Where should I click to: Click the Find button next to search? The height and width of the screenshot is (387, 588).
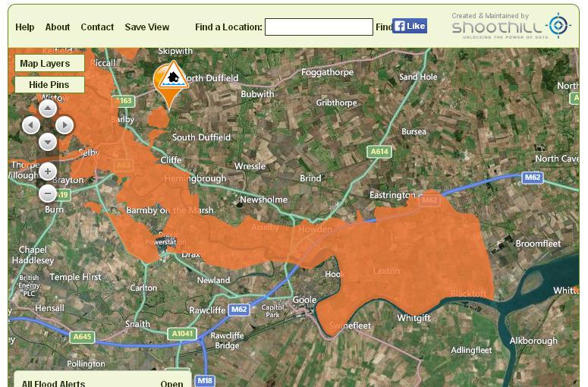tap(384, 27)
